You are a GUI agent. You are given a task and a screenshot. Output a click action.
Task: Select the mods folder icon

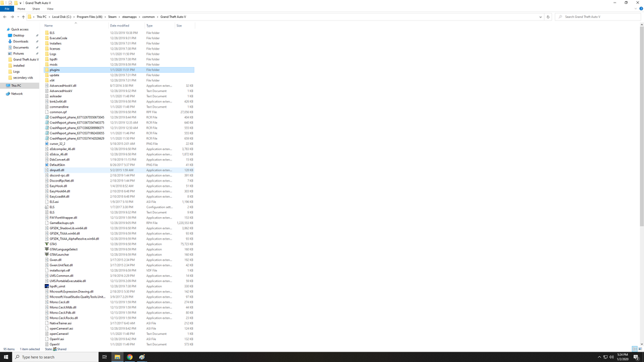(46, 64)
